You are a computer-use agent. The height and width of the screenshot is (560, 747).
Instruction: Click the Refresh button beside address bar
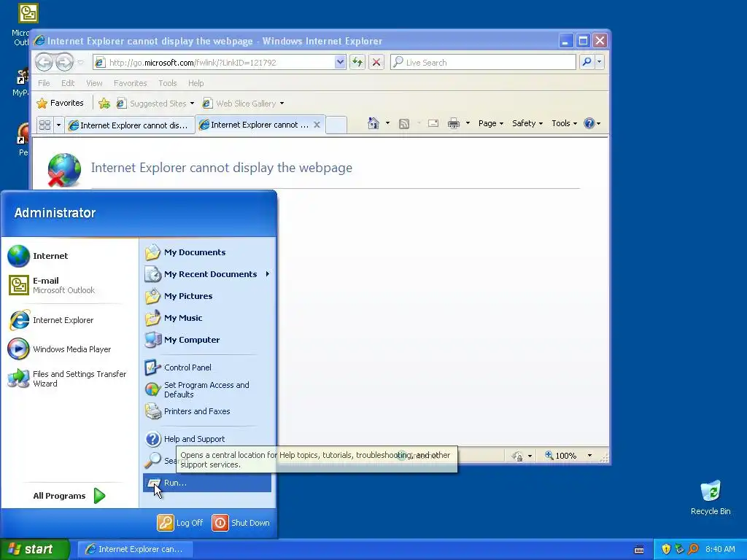pos(357,62)
